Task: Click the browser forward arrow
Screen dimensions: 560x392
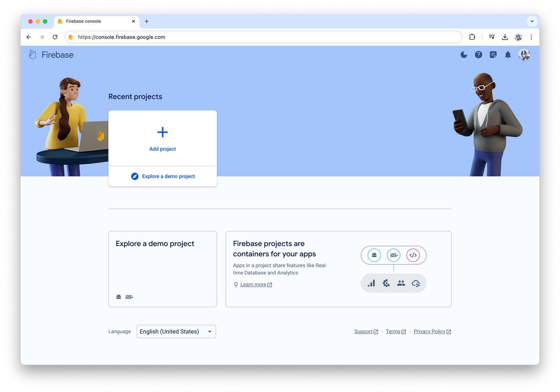Action: tap(42, 37)
